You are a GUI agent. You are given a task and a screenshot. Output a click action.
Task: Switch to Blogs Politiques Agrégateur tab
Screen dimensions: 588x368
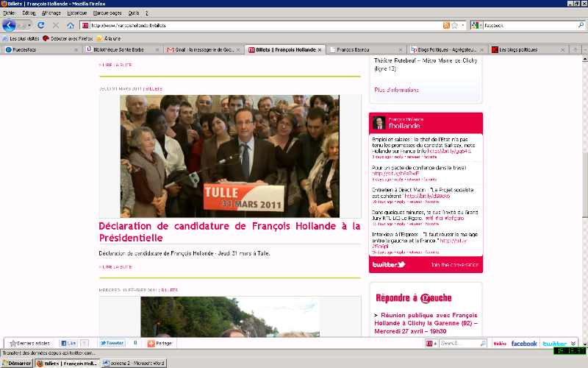pos(447,49)
